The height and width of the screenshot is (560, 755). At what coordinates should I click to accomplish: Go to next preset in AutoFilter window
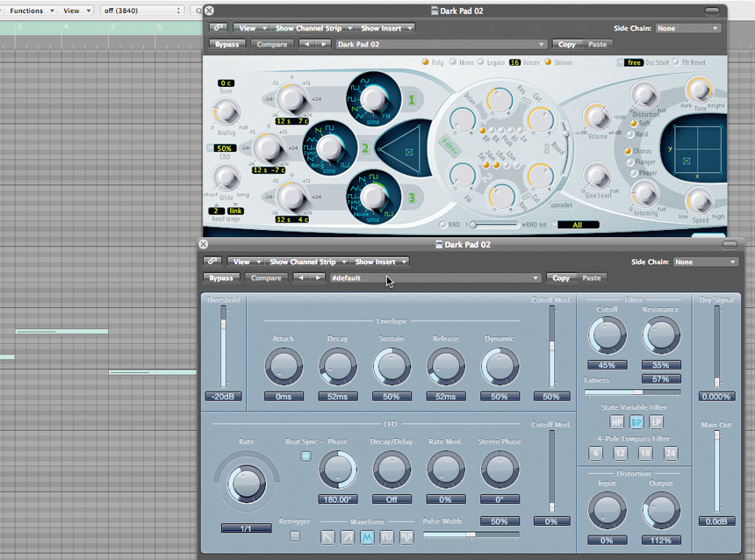pyautogui.click(x=318, y=278)
